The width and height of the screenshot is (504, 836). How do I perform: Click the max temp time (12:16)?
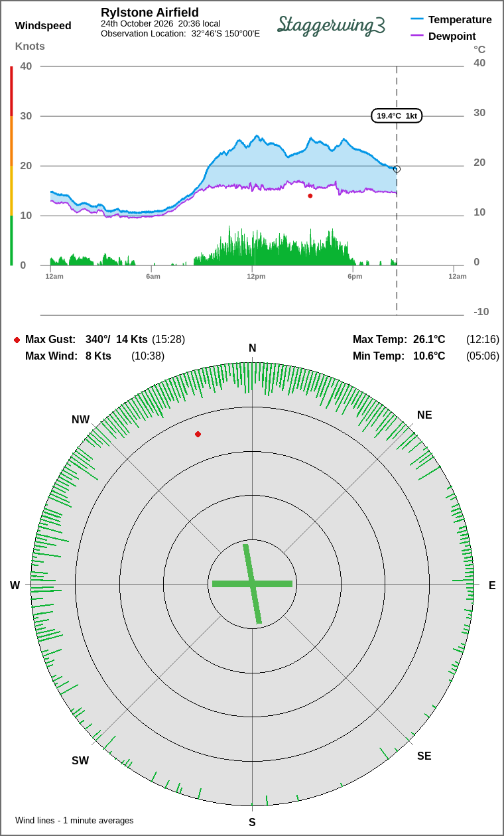[x=483, y=340]
